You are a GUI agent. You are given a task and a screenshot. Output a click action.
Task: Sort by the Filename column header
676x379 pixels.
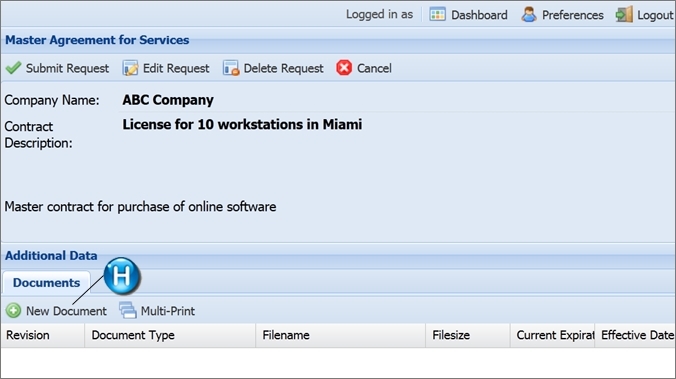pyautogui.click(x=341, y=335)
